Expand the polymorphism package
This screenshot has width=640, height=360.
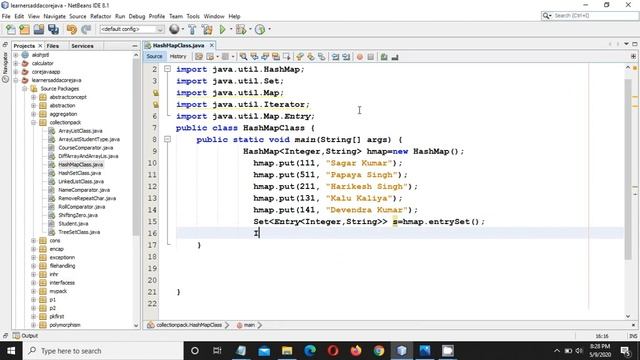coord(33,325)
